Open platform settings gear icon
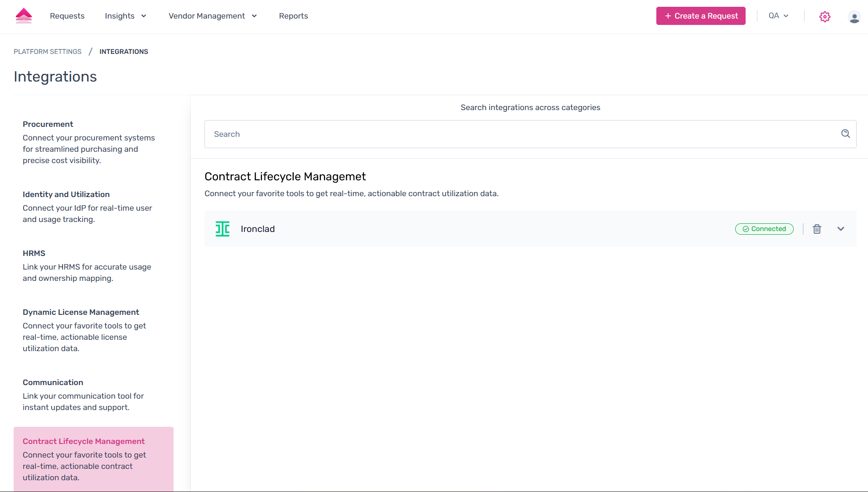The height and width of the screenshot is (492, 868). click(824, 17)
